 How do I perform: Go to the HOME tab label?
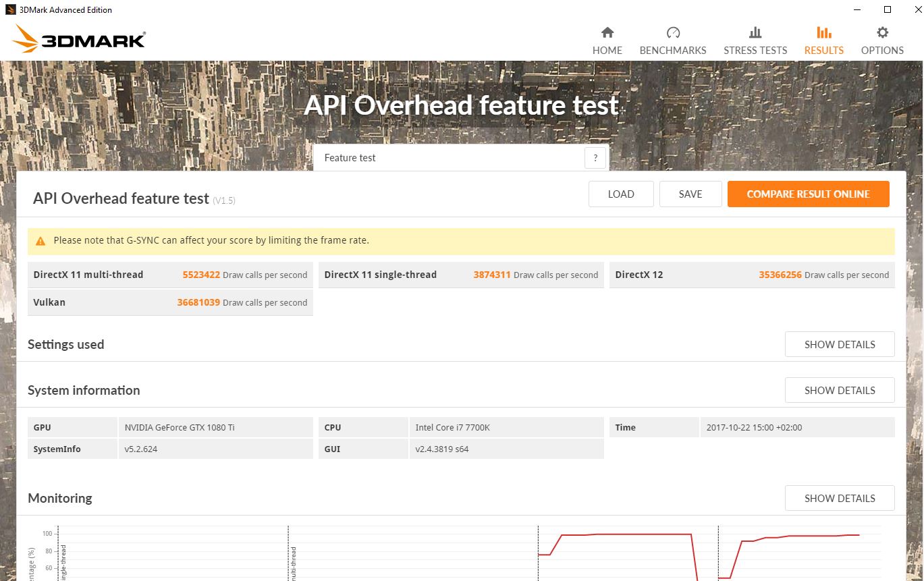coord(607,51)
